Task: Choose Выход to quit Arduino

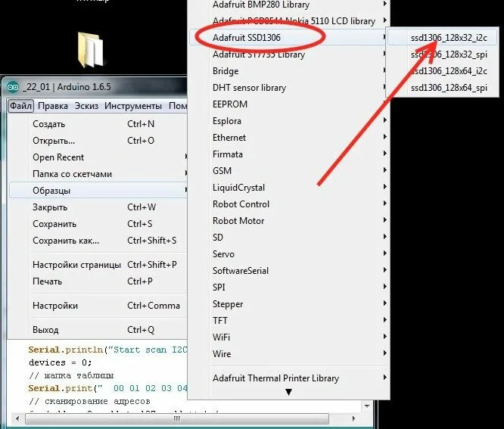Action: pyautogui.click(x=98, y=330)
